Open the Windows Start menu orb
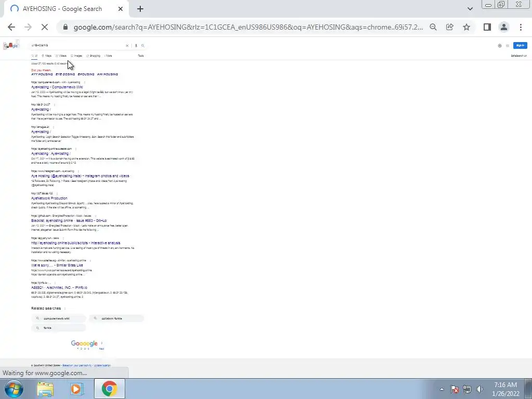This screenshot has height=399, width=532. pos(14,389)
